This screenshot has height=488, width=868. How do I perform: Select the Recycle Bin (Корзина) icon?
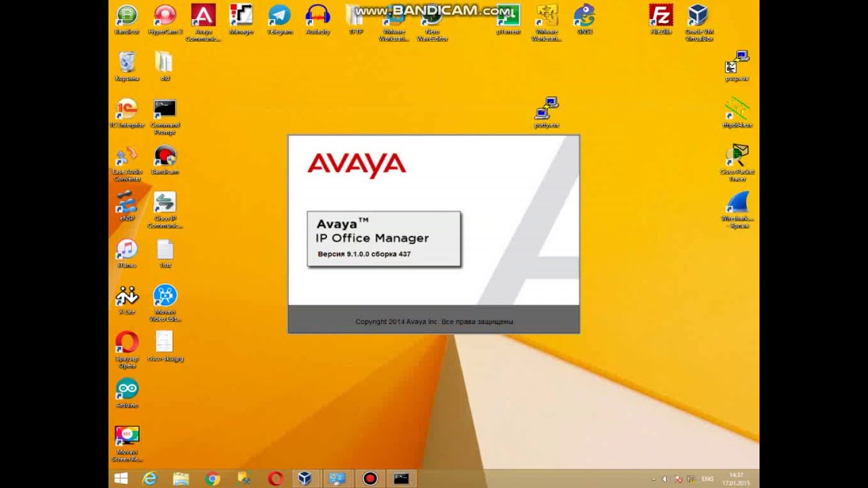point(127,66)
